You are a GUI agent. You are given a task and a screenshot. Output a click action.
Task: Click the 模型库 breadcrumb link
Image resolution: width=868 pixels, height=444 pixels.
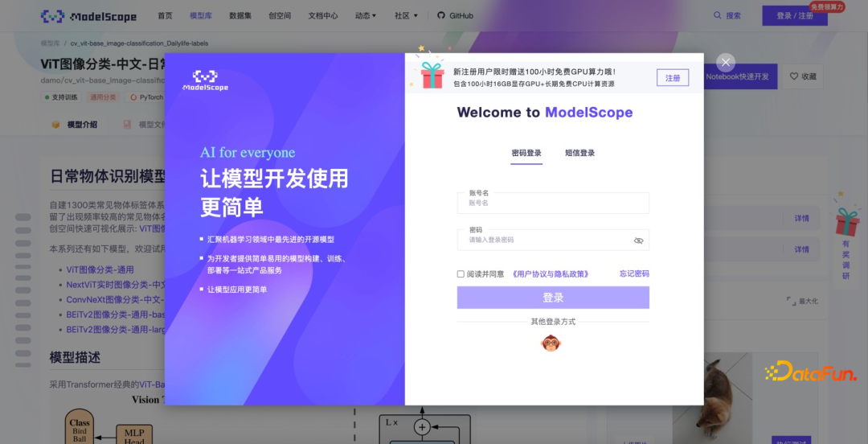[51, 43]
